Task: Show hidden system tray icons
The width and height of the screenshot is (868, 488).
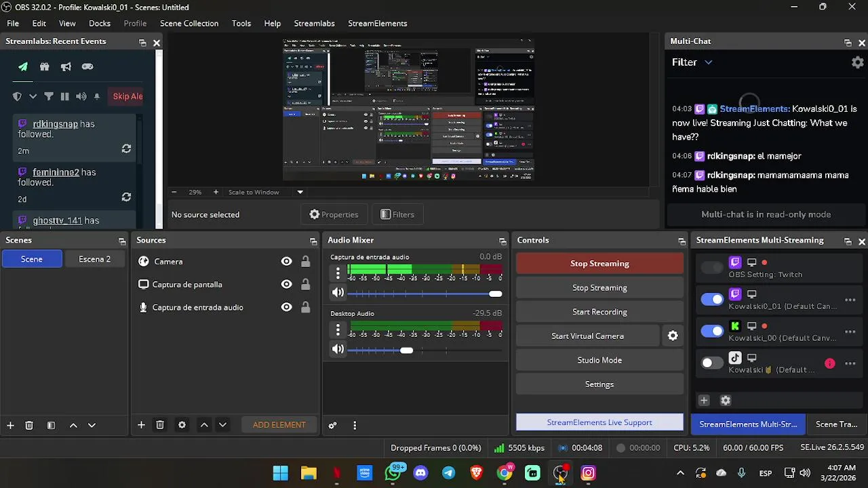Action: 680,473
